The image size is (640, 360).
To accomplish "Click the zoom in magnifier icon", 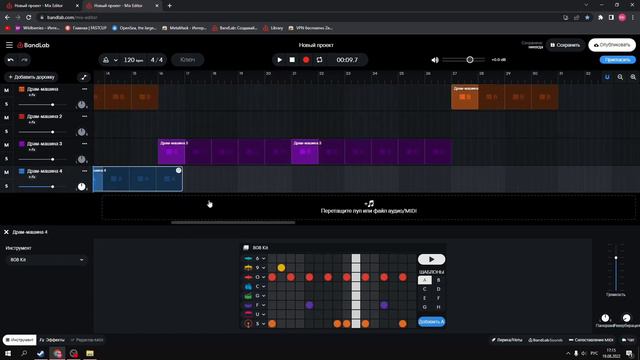I will [633, 77].
